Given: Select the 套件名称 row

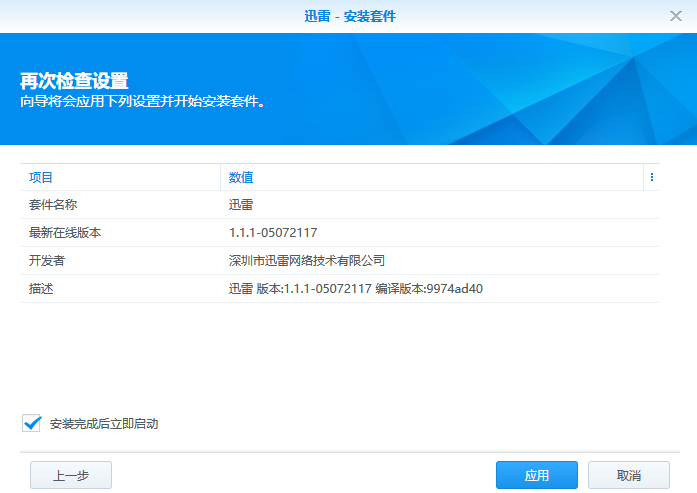Looking at the screenshot, I should [x=54, y=205].
